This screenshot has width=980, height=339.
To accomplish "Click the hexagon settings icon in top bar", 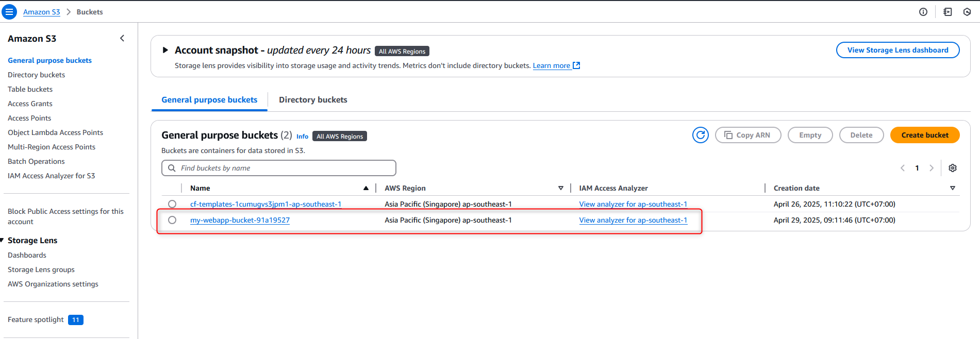I will pos(967,12).
